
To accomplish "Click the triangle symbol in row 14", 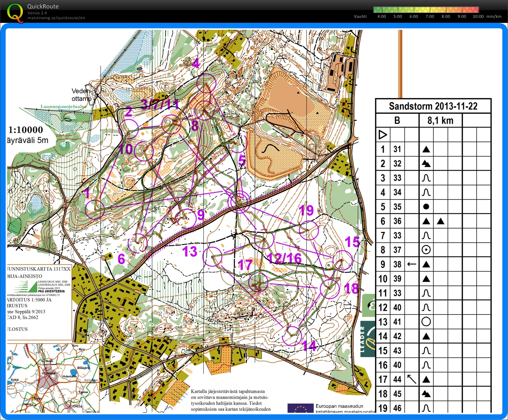I will click(x=426, y=336).
